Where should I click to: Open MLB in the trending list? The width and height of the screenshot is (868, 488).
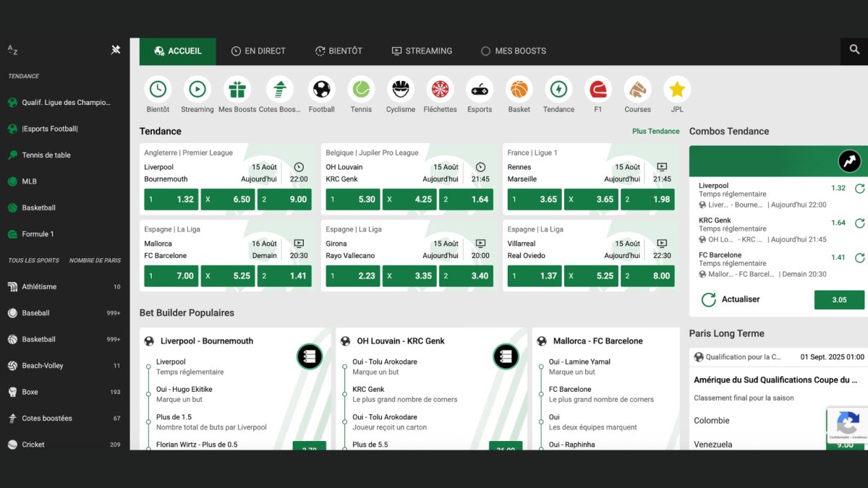(x=65, y=181)
